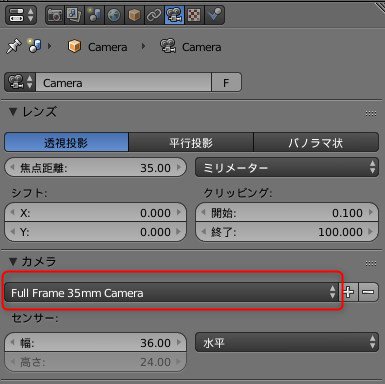Open Full Frame 35mm Camera preset dropdown
Viewport: 385px width, 384px height.
coord(172,293)
